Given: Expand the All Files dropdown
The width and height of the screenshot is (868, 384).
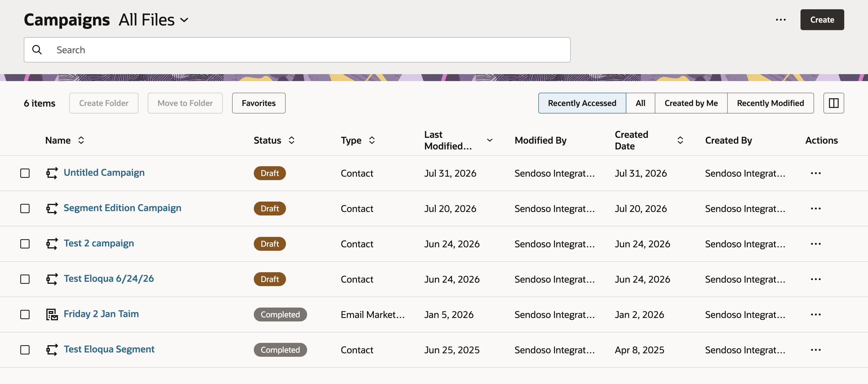Looking at the screenshot, I should click(x=153, y=20).
